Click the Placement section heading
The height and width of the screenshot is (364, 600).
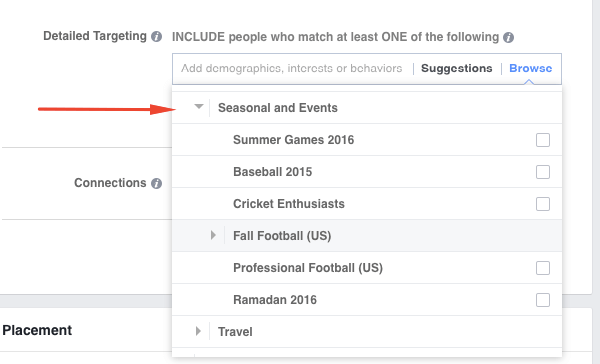[37, 330]
